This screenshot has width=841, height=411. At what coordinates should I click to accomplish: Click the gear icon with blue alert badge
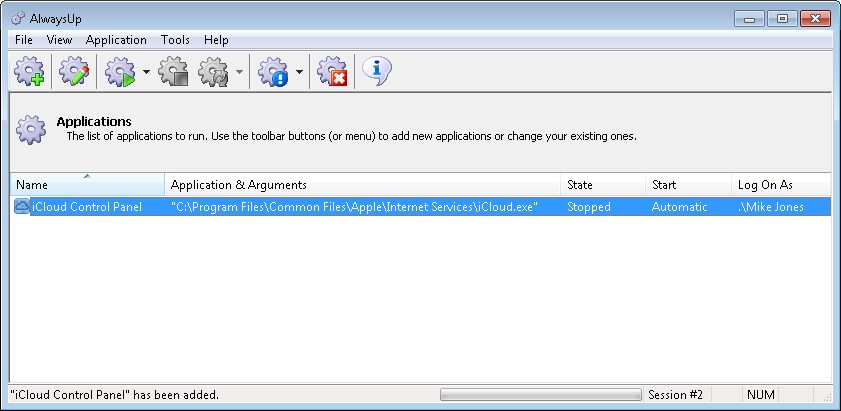click(273, 71)
